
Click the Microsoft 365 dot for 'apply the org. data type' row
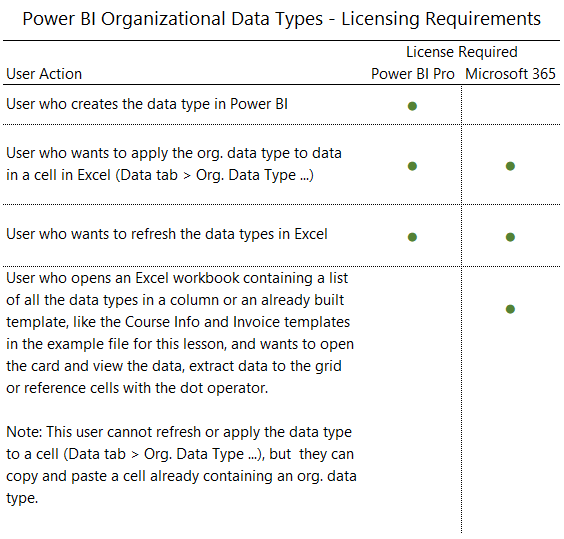[x=510, y=166]
